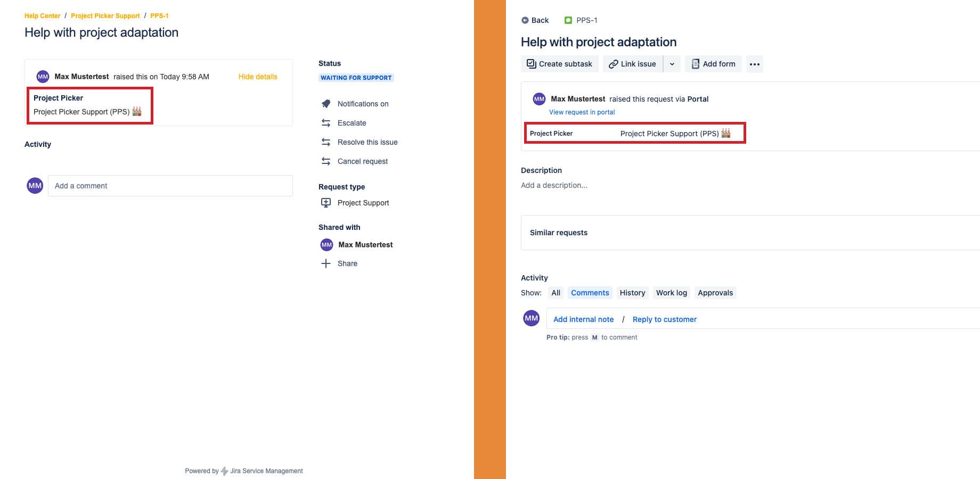Viewport: 980px width, 479px height.
Task: Click WAITING FOR SUPPORT status badge
Action: [356, 78]
